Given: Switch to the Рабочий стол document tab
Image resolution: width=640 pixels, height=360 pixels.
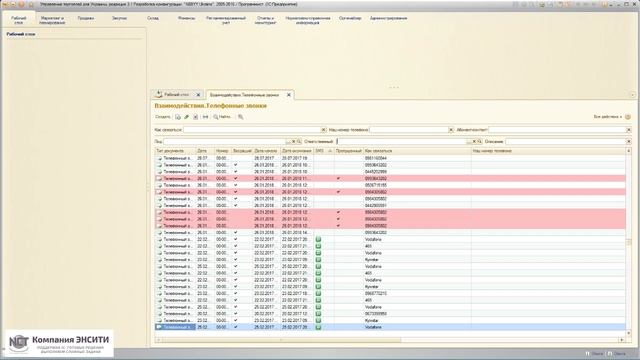Looking at the screenshot, I should point(176,95).
